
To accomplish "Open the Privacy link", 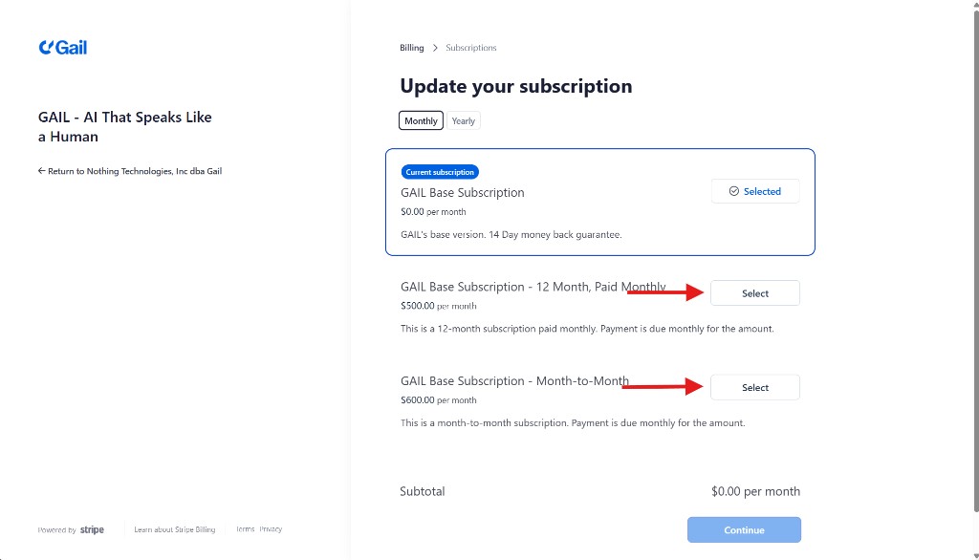I will pos(272,529).
